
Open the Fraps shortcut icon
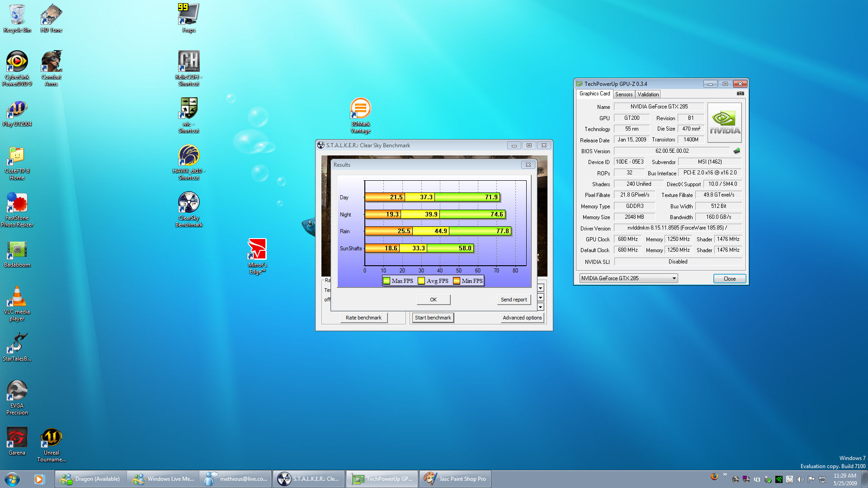click(x=189, y=18)
